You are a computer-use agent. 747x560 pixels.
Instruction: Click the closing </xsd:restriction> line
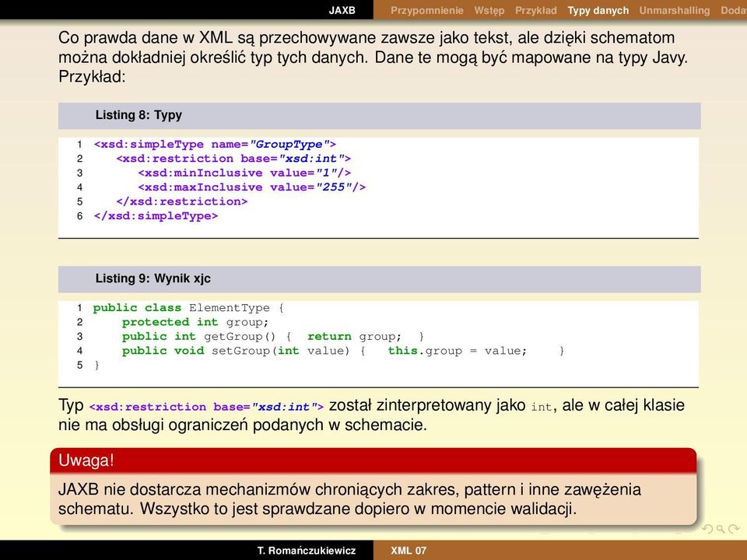(182, 201)
